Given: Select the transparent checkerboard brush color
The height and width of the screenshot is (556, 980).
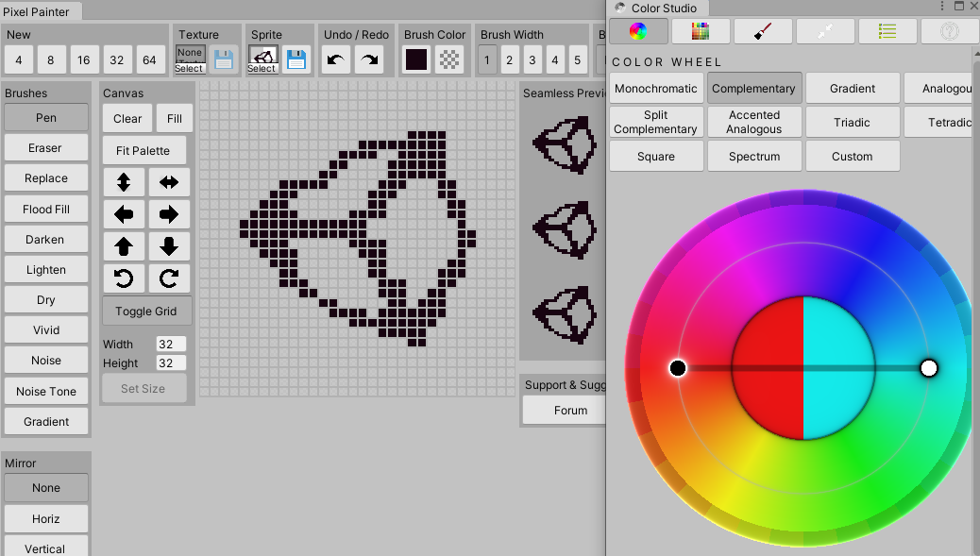Looking at the screenshot, I should coord(449,60).
